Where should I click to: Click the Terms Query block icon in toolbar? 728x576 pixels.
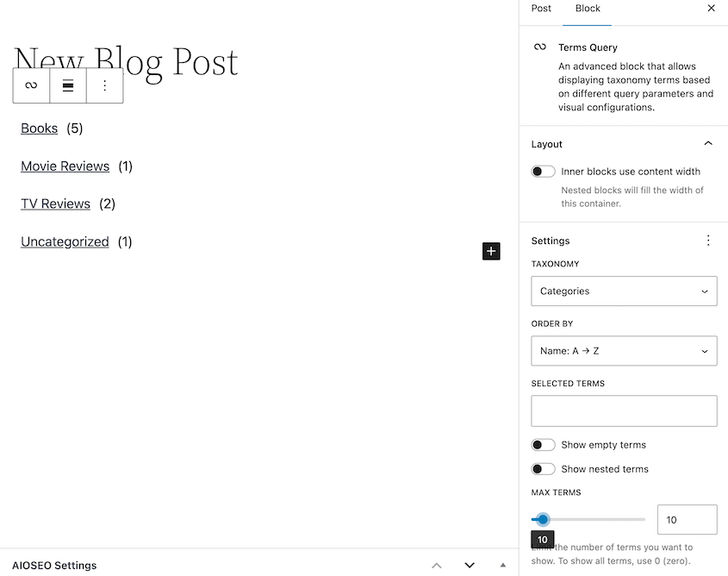[x=31, y=85]
